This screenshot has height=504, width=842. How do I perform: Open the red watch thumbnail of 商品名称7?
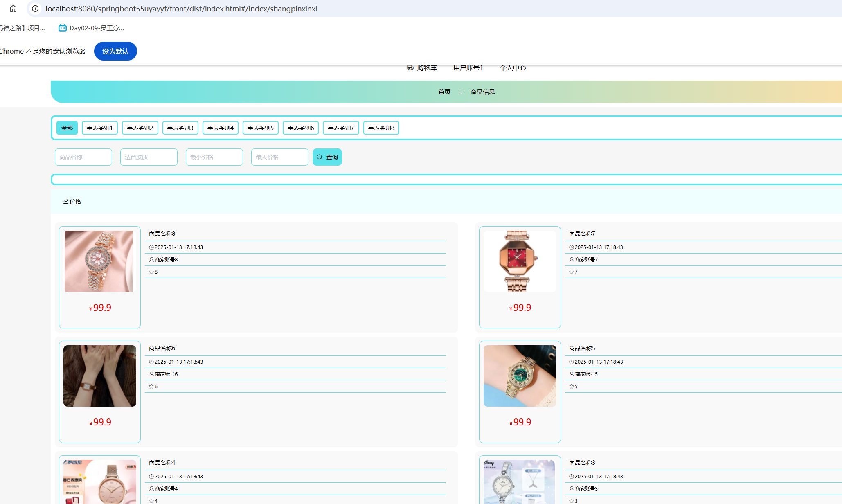click(x=519, y=261)
